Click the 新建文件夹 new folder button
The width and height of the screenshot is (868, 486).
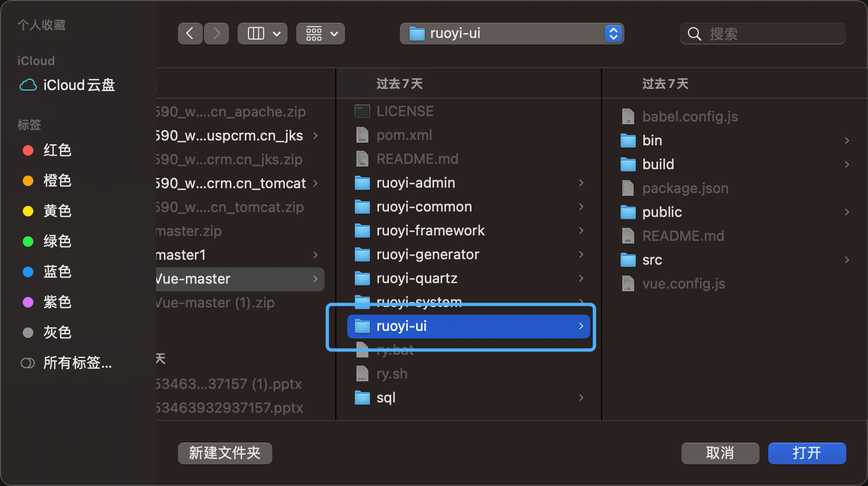[225, 453]
